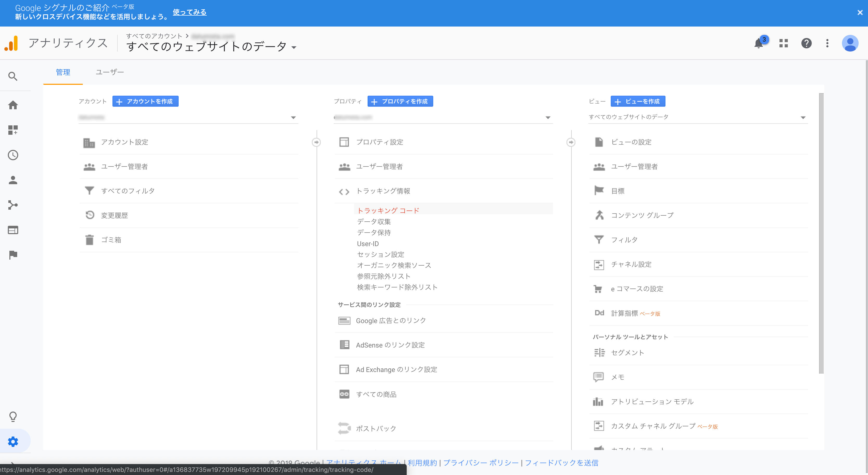Click the アカウント設定 building icon
This screenshot has height=475, width=868.
[x=89, y=143]
